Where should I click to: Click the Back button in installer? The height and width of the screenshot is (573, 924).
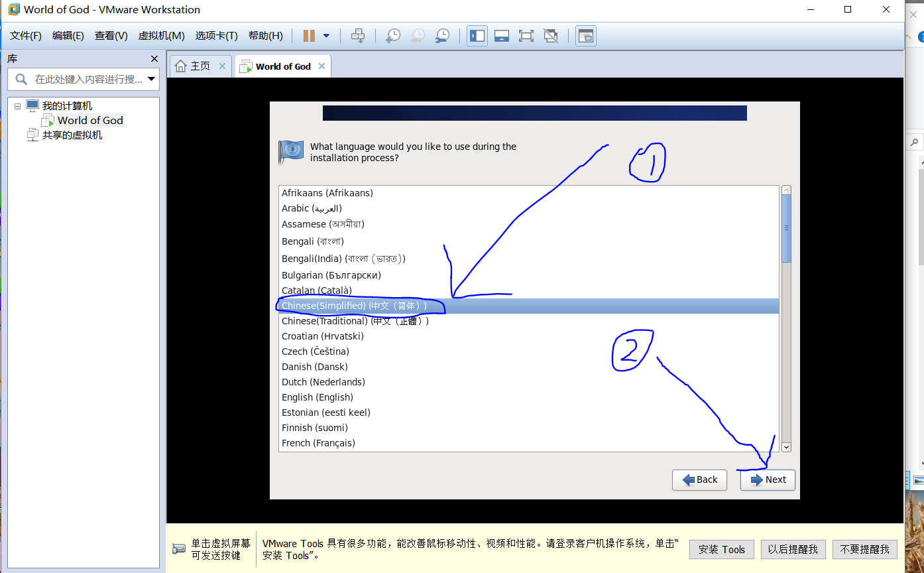(699, 479)
